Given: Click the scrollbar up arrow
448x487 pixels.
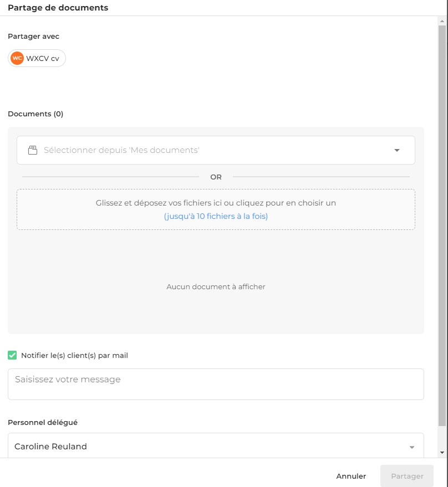Looking at the screenshot, I should click(x=442, y=21).
